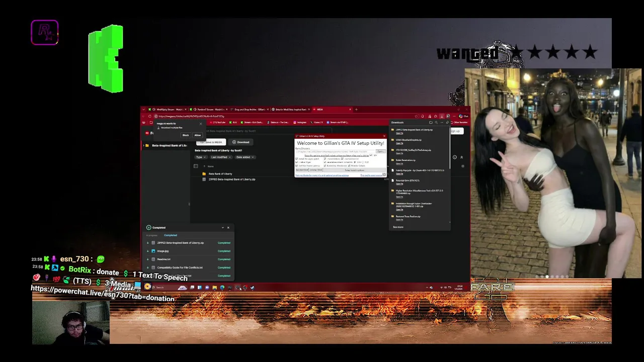The image size is (644, 362).
Task: Sort the file list by Name column
Action: [x=211, y=166]
